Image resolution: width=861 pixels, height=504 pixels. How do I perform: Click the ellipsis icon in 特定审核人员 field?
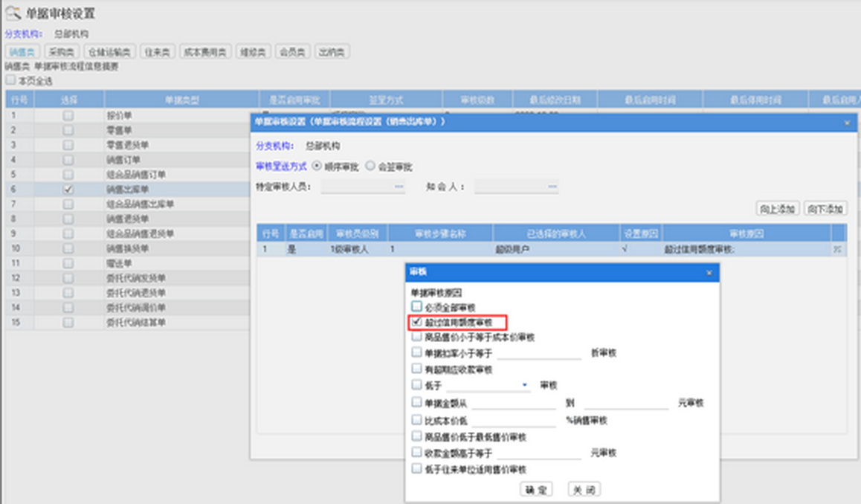click(x=399, y=187)
